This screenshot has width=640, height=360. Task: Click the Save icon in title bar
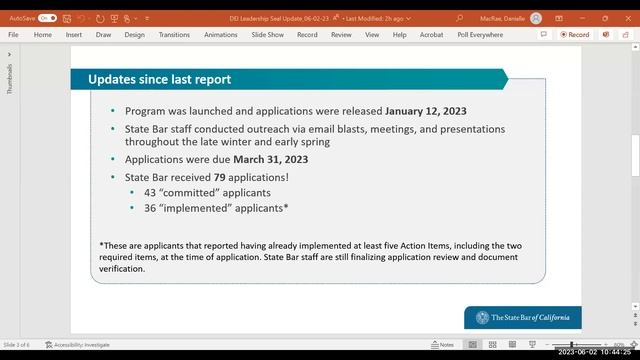click(67, 19)
